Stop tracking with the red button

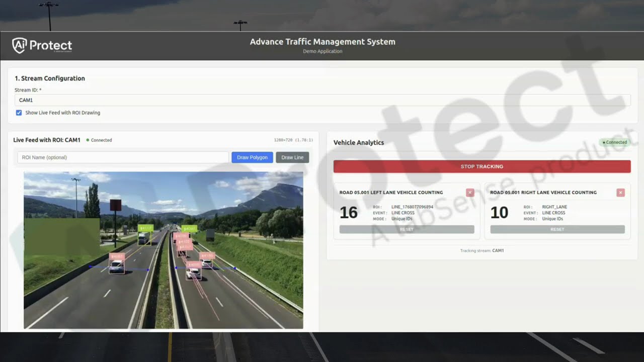coord(482,166)
